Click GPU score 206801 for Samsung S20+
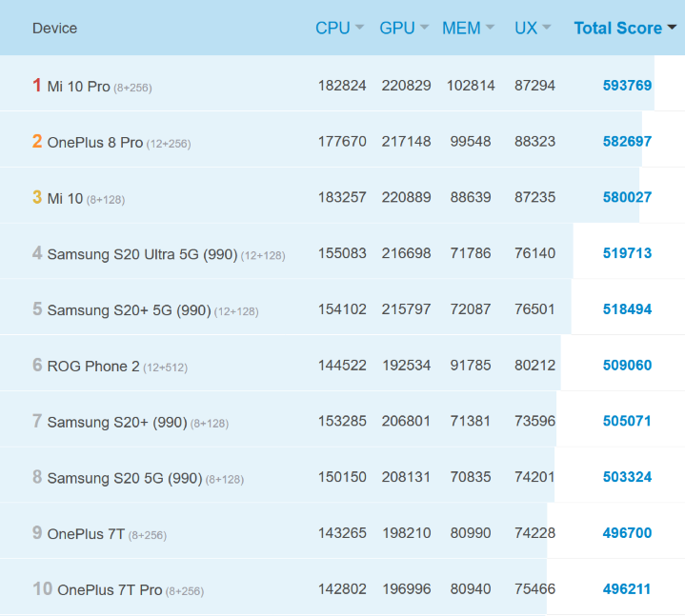Viewport: 685px width, 616px height. [406, 421]
